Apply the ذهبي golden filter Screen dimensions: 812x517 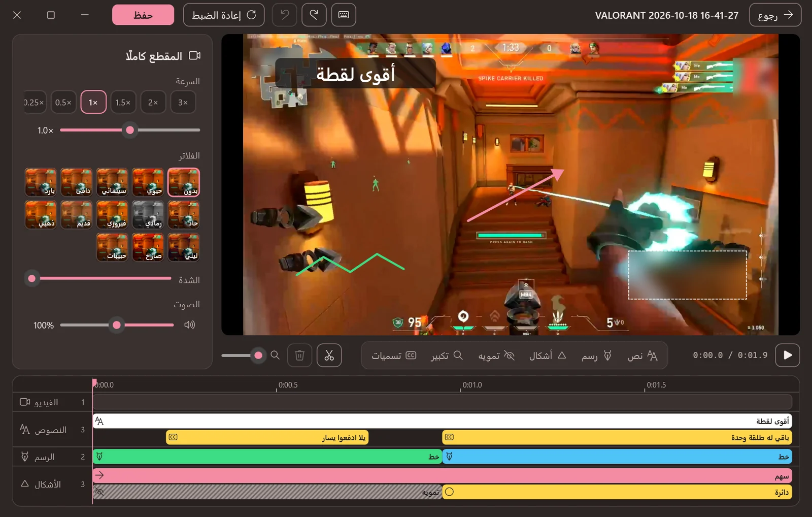(41, 214)
